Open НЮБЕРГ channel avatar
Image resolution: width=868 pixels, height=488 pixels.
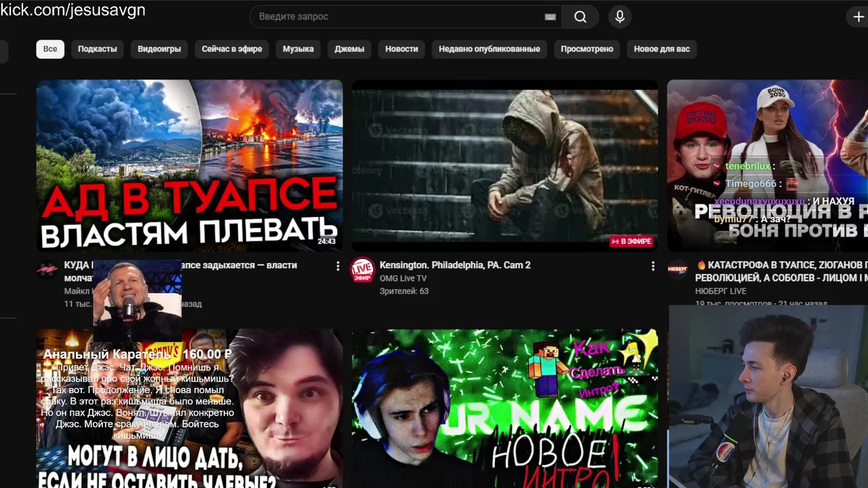pyautogui.click(x=677, y=269)
